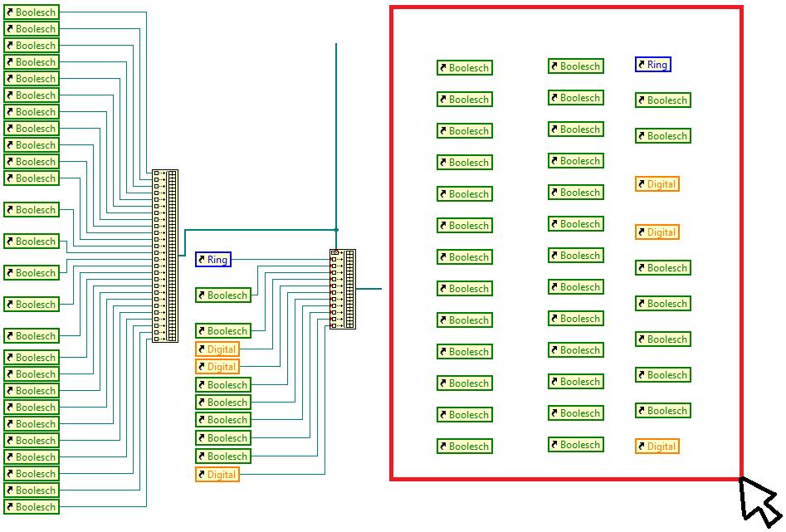Viewport: 786px width, 532px height.
Task: Click the thick vertical wire rising from the junction
Action: tap(336, 135)
